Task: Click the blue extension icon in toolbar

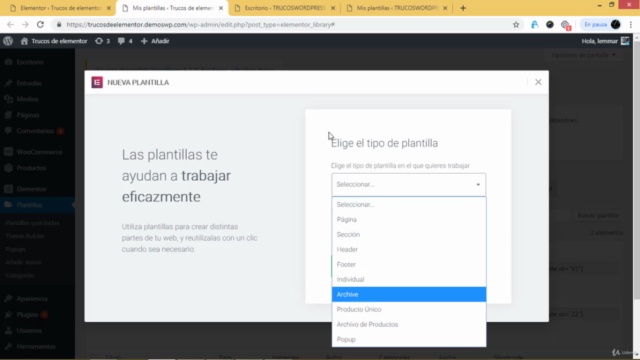Action: (535, 24)
